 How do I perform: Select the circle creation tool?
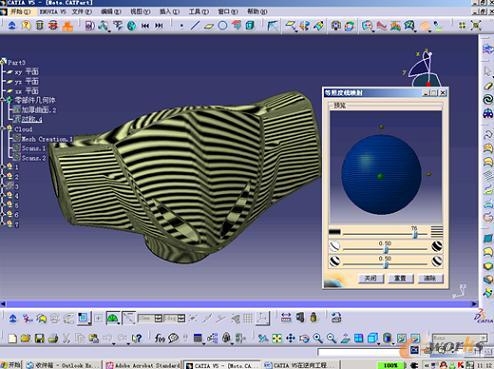pos(222,26)
